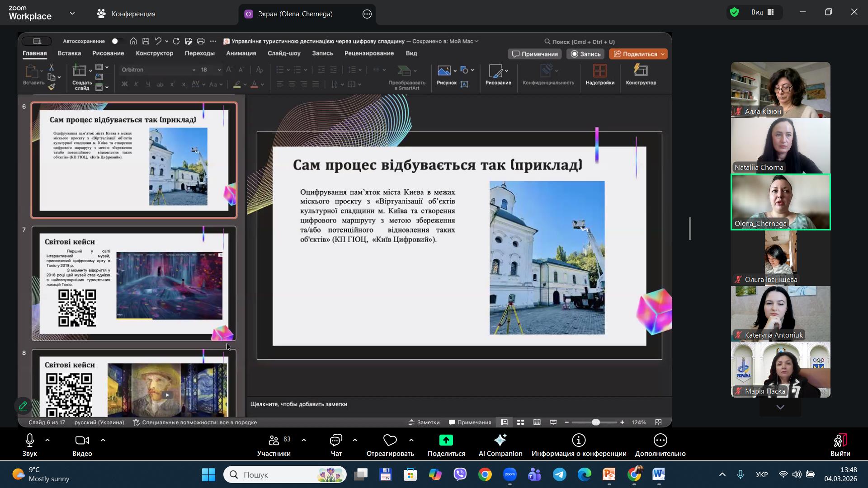
Task: Expand the participant video list chevron below Марія Паска
Action: pos(780,407)
